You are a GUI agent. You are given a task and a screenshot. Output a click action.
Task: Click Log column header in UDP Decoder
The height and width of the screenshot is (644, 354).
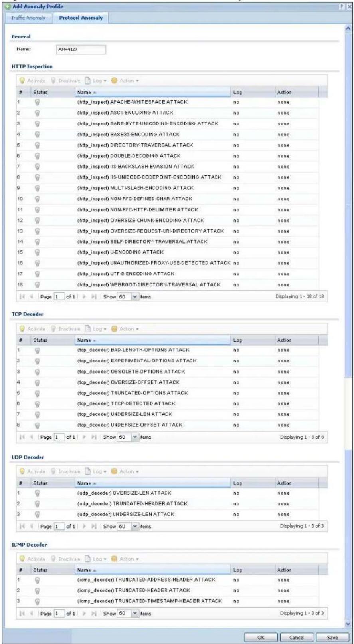[253, 483]
